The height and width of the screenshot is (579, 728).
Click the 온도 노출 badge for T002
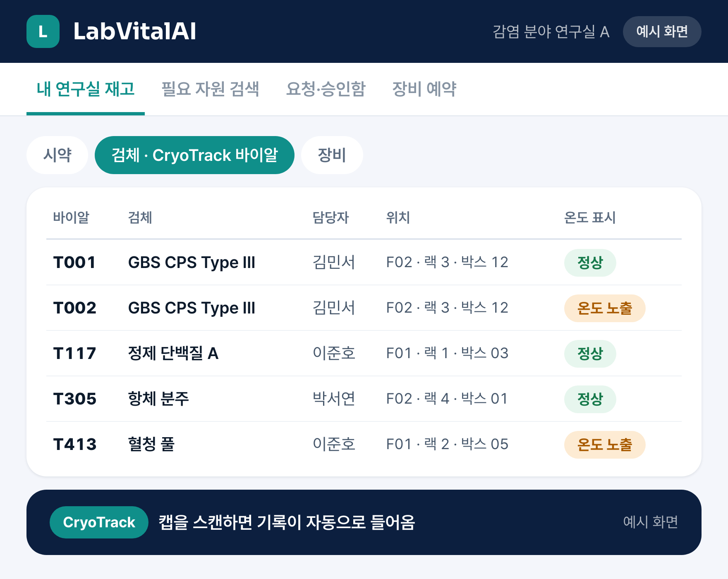pos(605,308)
